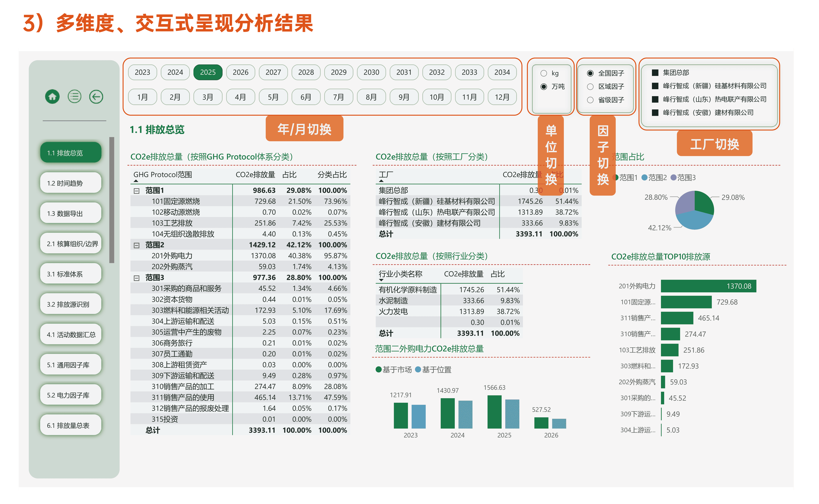Select year 2023
This screenshot has width=819, height=504.
142,72
